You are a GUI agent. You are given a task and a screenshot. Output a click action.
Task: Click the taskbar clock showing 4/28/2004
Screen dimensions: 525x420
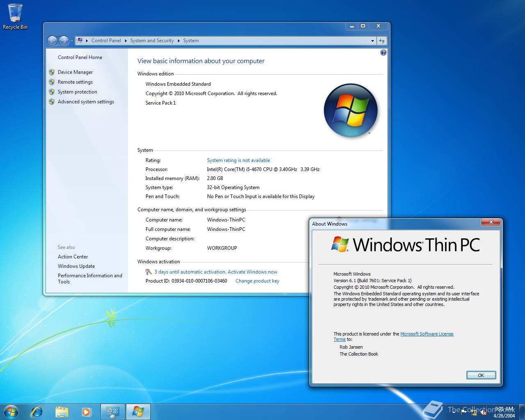coord(504,412)
